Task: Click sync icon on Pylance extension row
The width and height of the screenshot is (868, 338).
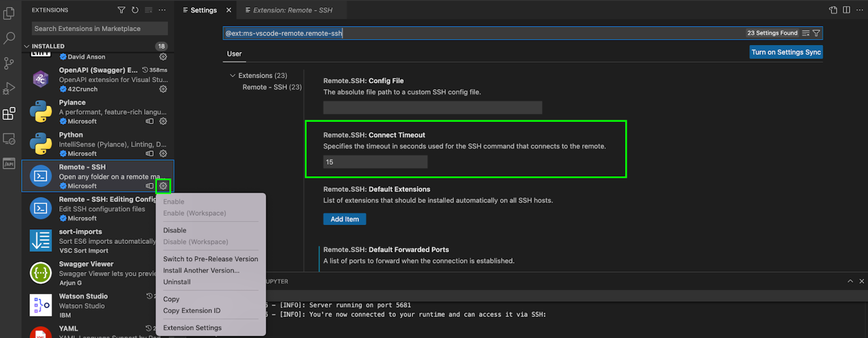Action: tap(149, 121)
